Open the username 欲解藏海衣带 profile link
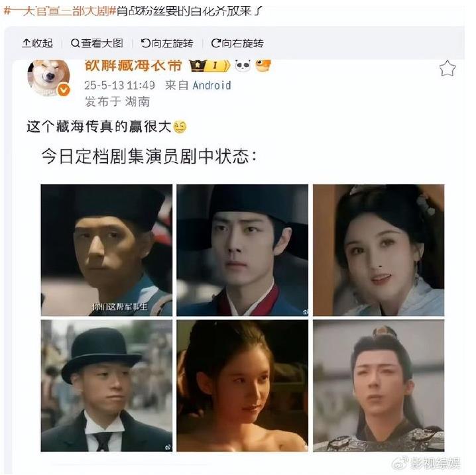This screenshot has width=476, height=475. pos(133,65)
